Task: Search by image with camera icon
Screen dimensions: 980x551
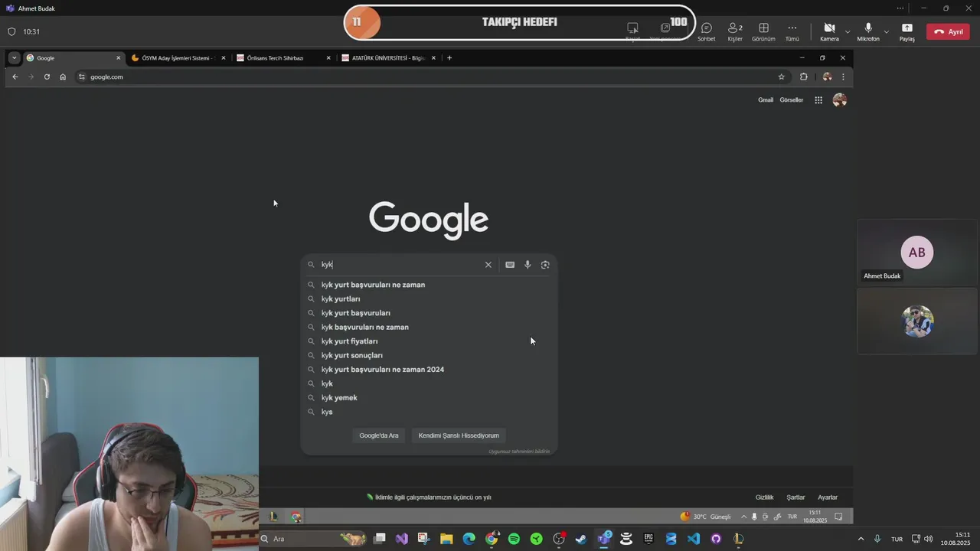Action: (545, 265)
